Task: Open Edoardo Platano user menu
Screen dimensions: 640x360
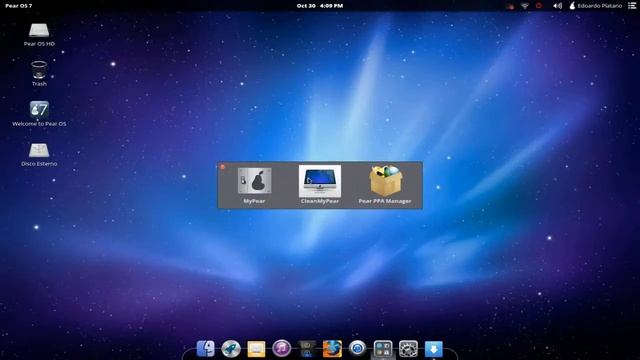Action: click(596, 6)
